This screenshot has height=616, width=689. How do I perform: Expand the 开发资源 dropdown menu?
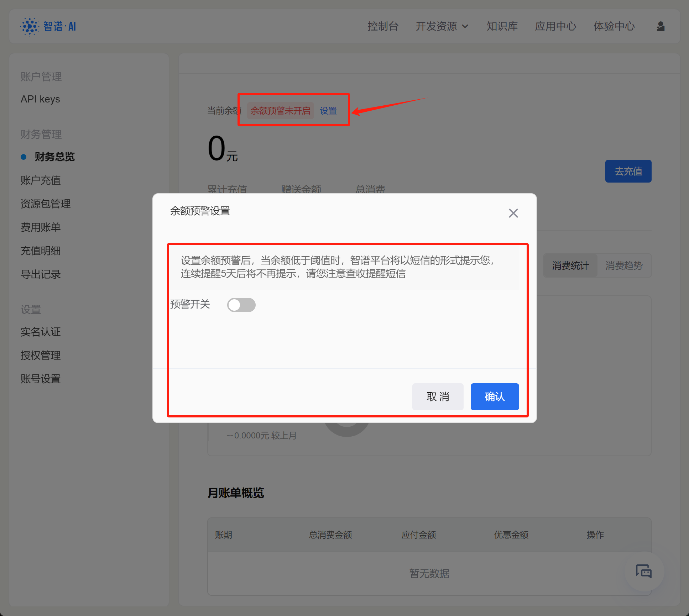pyautogui.click(x=442, y=26)
